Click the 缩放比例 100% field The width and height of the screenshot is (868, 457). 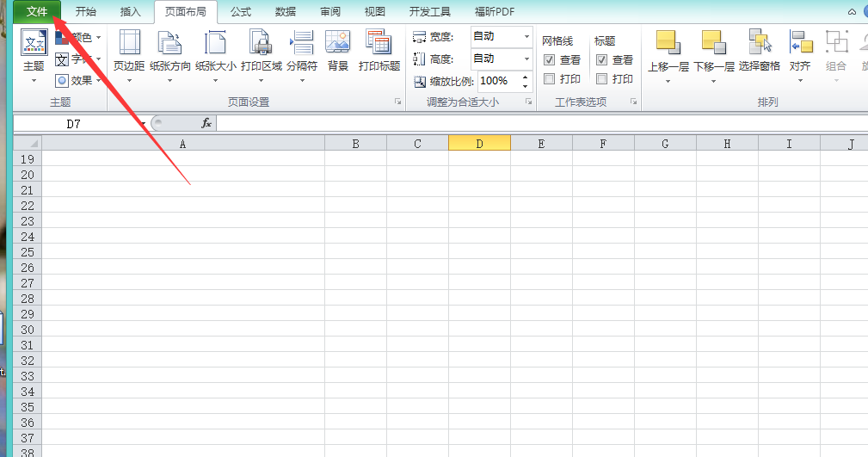pos(499,82)
